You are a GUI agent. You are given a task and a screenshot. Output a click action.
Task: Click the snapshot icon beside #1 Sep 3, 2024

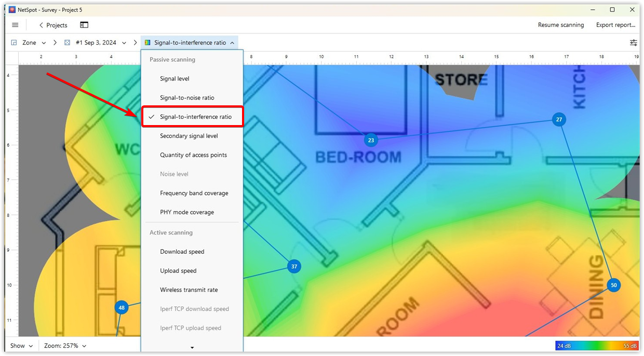coord(67,43)
